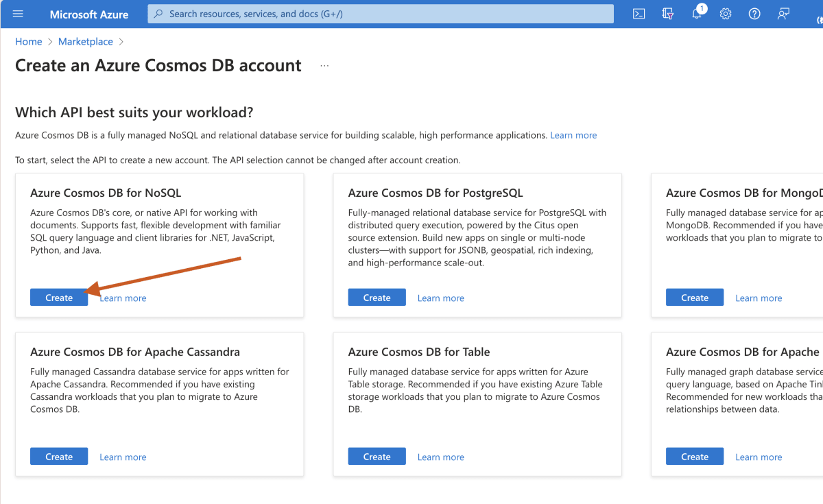Open portal settings gear

[x=726, y=14]
